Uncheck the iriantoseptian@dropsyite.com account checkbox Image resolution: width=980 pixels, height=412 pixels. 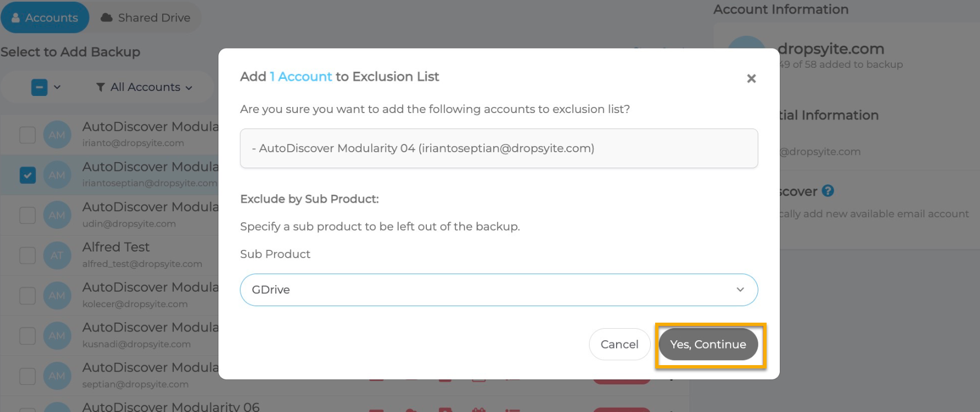point(28,175)
